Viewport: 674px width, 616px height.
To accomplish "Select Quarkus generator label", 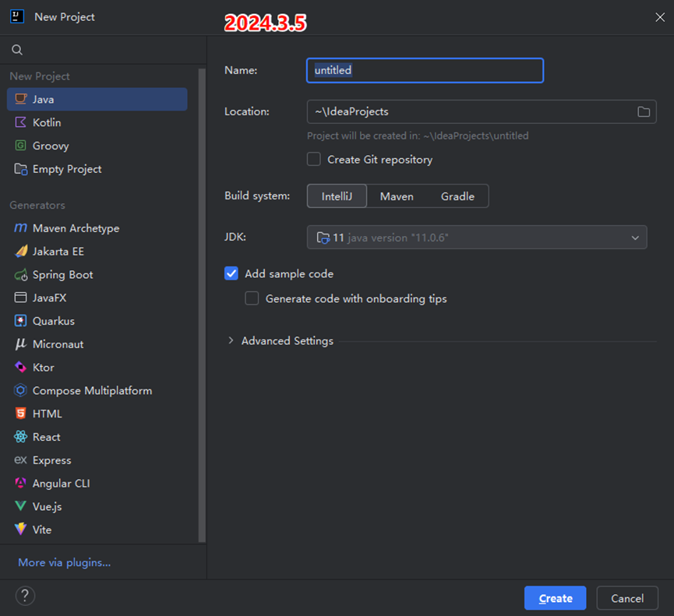I will (54, 321).
